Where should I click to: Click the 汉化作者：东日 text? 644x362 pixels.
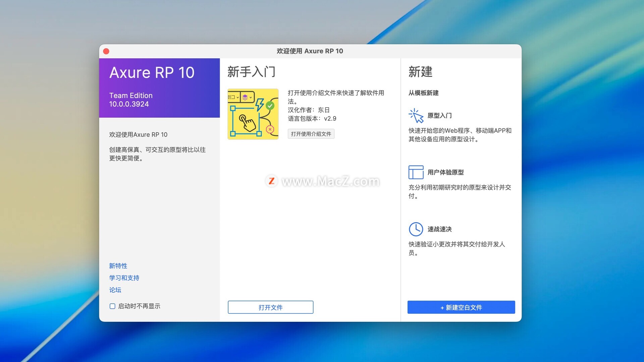309,110
